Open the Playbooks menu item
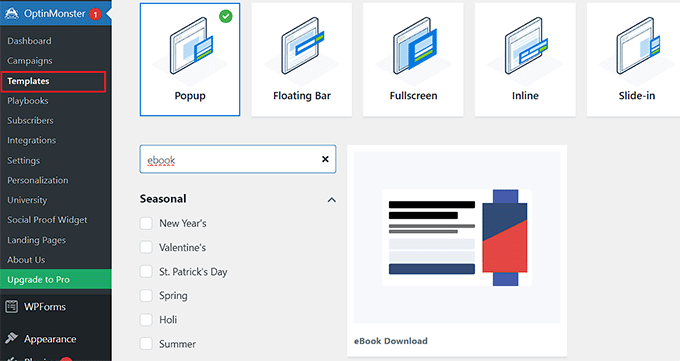680x361 pixels. click(28, 101)
